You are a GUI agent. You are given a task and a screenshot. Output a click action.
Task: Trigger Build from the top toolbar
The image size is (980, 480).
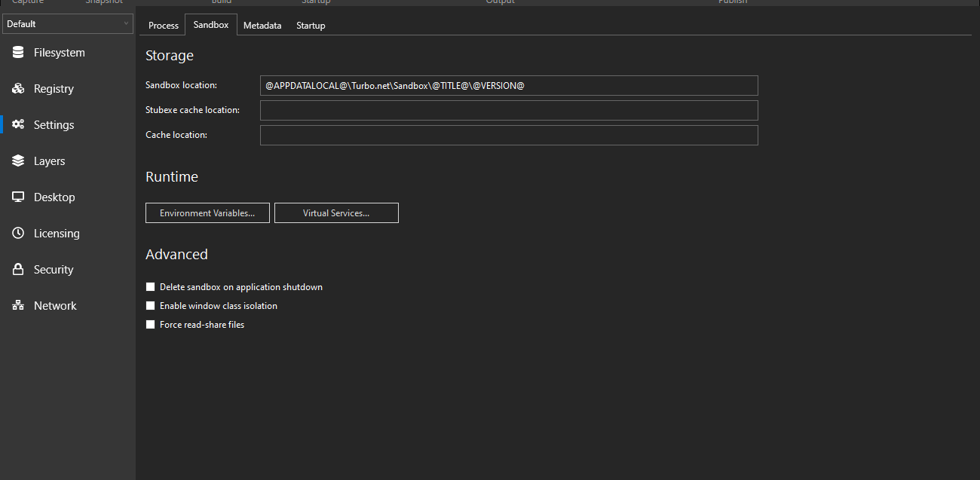click(x=221, y=2)
